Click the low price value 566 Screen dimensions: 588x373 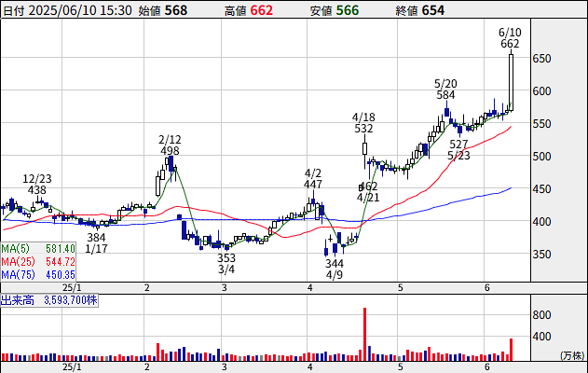[x=348, y=10]
